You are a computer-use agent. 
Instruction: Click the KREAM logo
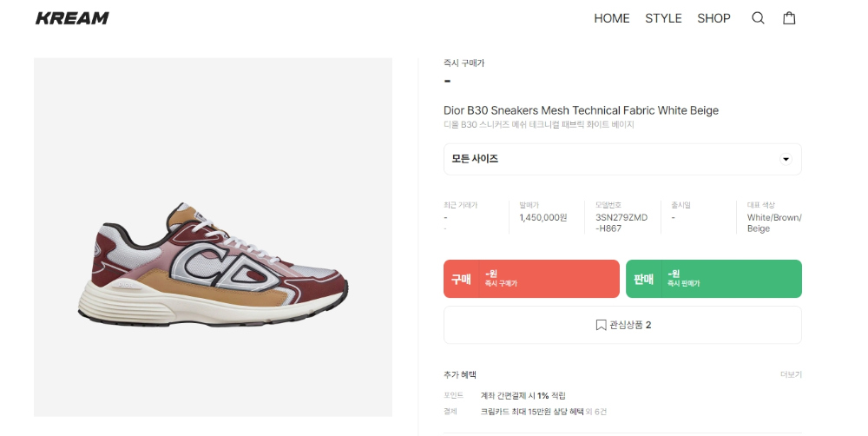coord(72,18)
